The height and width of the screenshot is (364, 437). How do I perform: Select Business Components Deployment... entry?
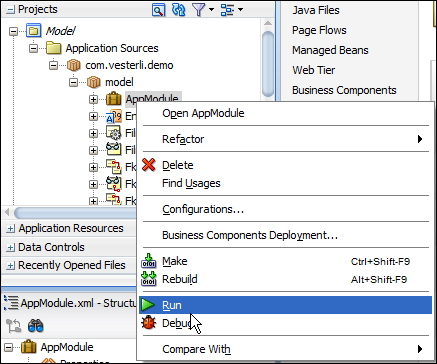click(250, 235)
